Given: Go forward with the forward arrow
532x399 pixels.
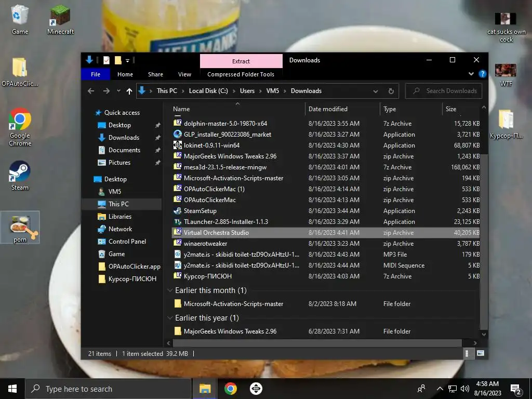Looking at the screenshot, I should [106, 91].
